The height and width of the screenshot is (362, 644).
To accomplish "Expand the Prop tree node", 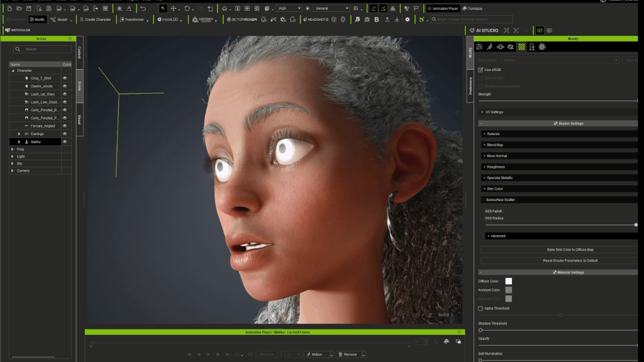I will click(13, 150).
